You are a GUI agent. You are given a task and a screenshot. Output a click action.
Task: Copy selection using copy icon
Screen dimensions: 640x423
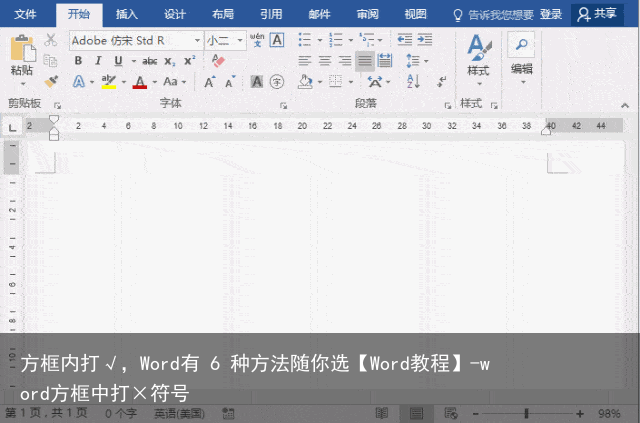(x=51, y=60)
